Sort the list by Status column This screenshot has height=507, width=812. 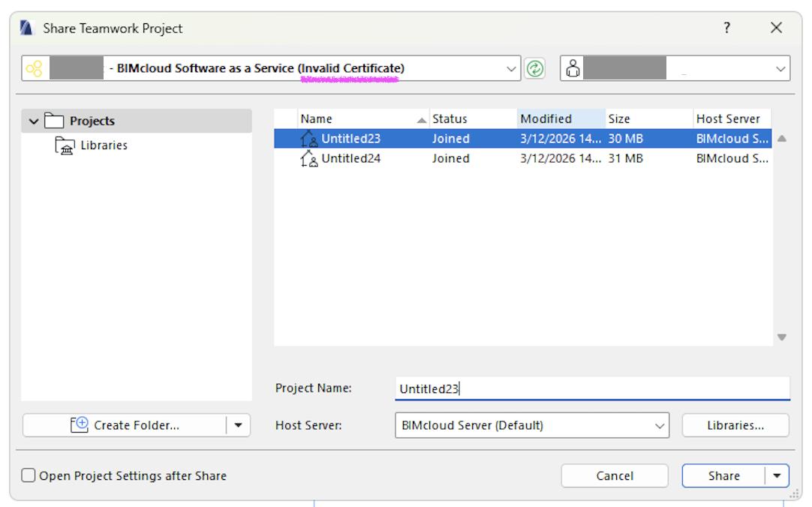474,119
